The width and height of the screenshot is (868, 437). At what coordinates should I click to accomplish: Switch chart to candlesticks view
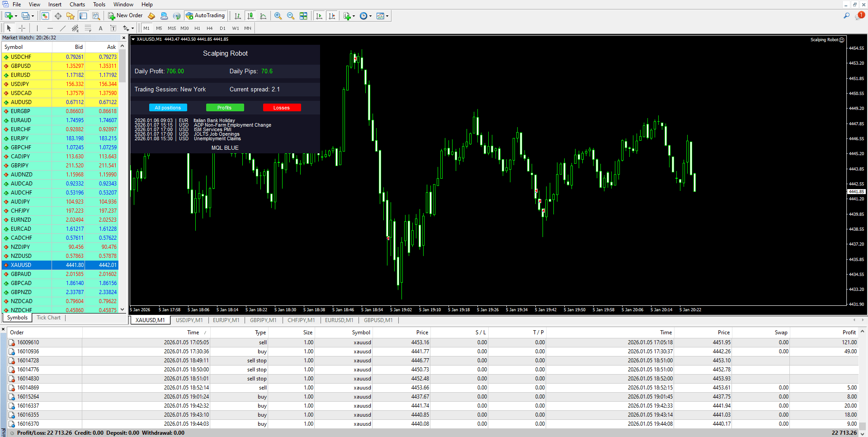[250, 16]
